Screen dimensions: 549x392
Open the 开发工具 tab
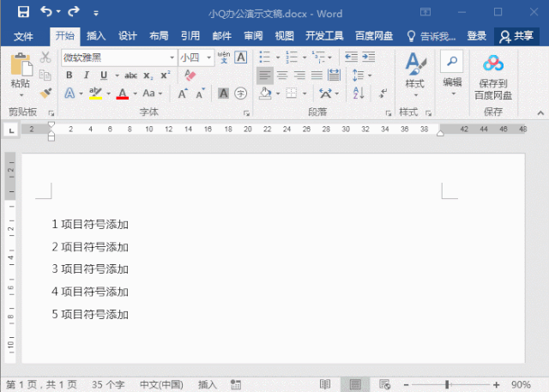pos(324,36)
